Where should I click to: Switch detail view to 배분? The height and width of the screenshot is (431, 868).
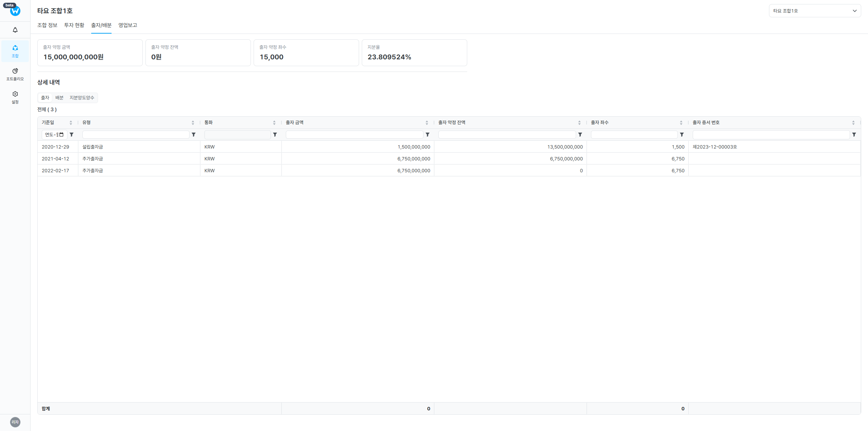[x=59, y=98]
